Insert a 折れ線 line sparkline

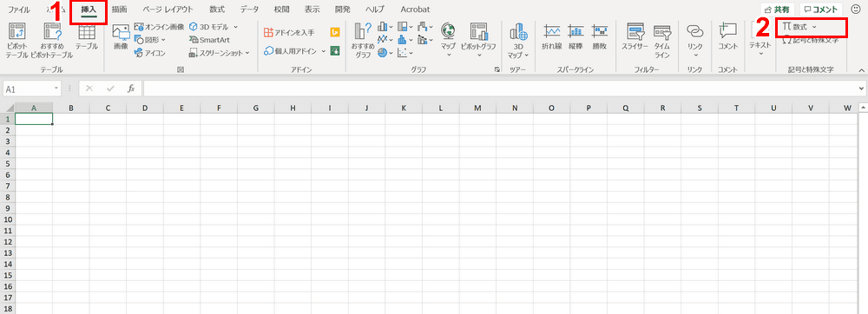552,36
